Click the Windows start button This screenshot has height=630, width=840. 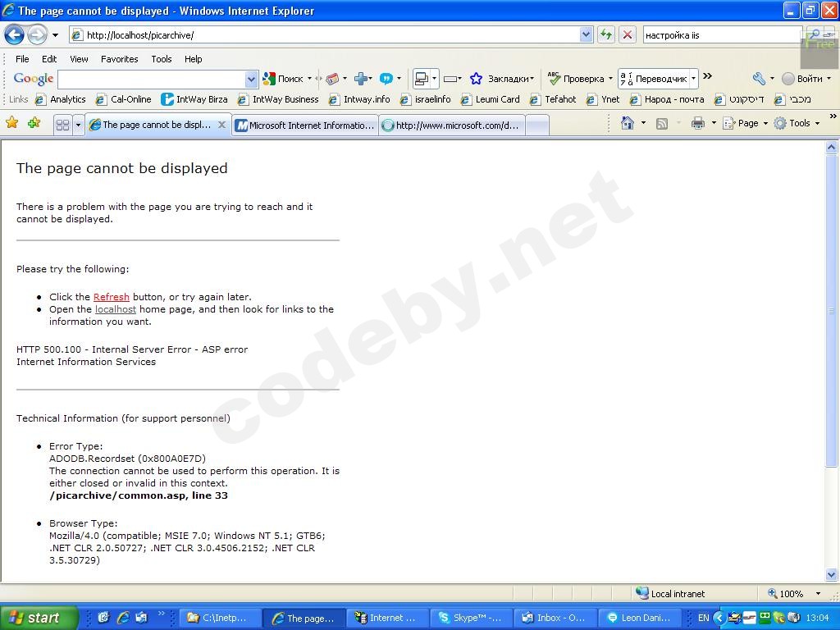pyautogui.click(x=38, y=618)
